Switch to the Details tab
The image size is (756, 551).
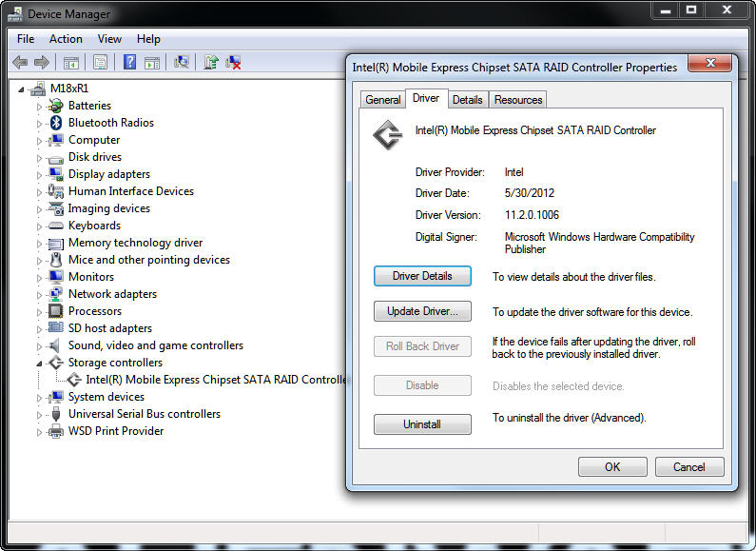point(467,100)
